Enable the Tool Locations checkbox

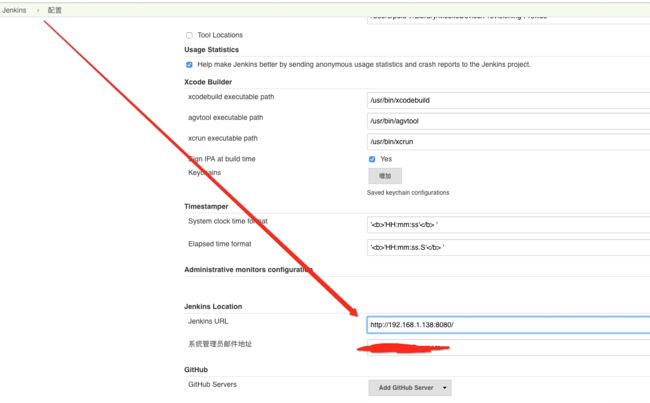click(189, 35)
